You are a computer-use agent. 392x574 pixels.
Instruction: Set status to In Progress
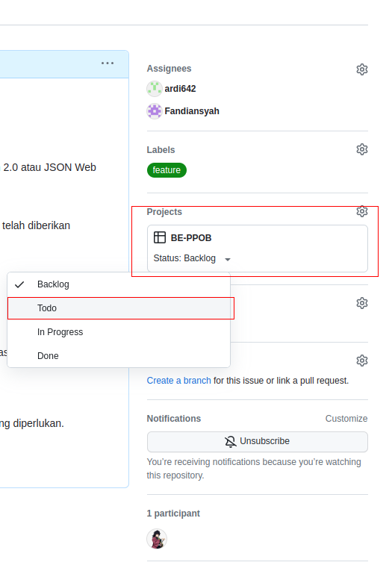coord(119,332)
